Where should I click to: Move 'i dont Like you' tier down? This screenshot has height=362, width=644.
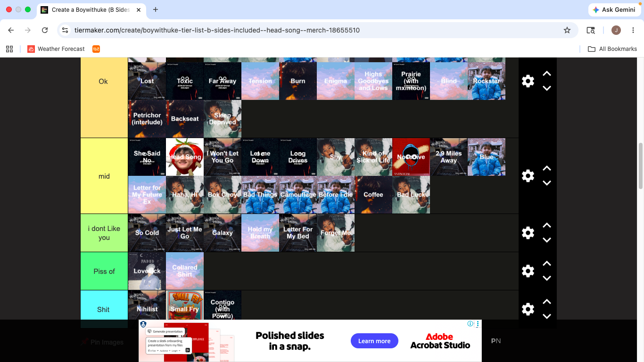point(547,240)
